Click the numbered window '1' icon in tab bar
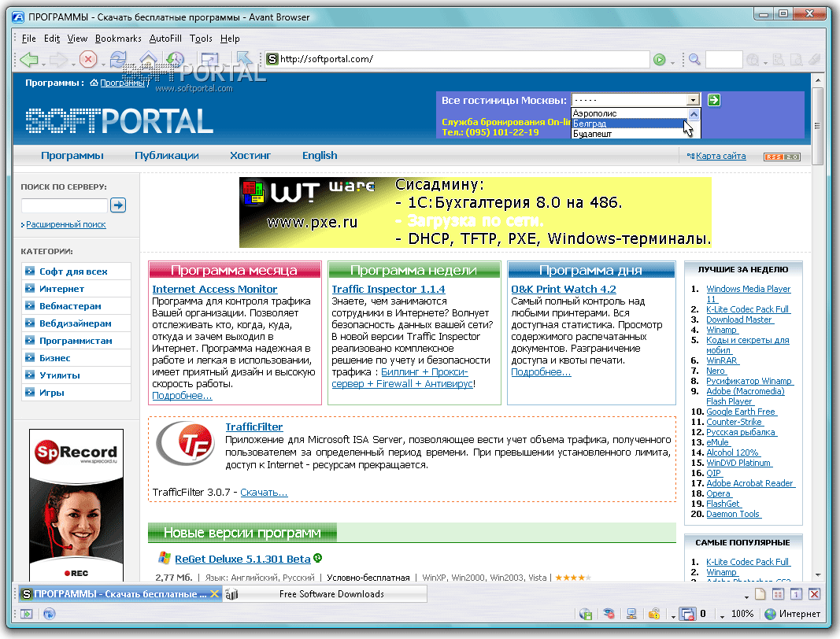 click(x=796, y=593)
